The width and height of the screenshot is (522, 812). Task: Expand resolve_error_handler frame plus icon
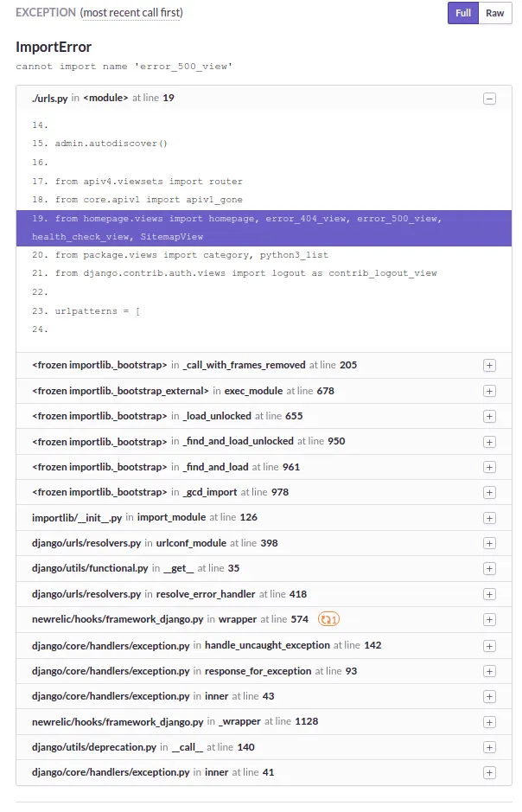[x=489, y=594]
